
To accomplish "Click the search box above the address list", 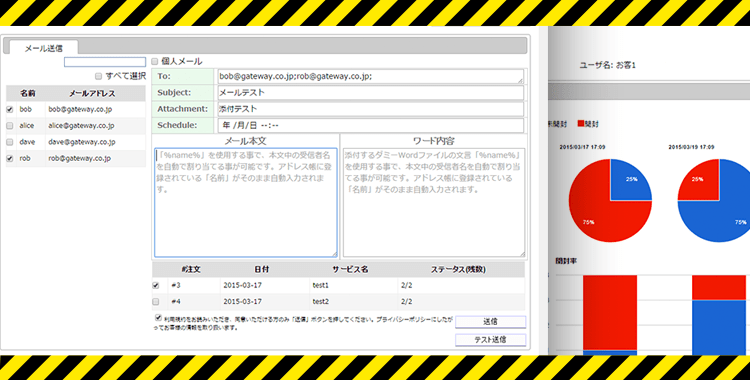I will [x=105, y=62].
